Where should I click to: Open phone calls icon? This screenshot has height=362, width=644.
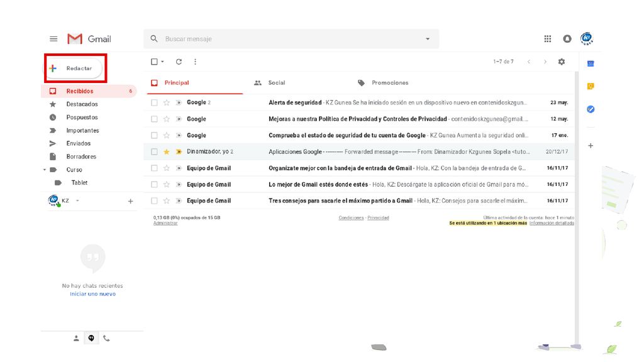[106, 338]
